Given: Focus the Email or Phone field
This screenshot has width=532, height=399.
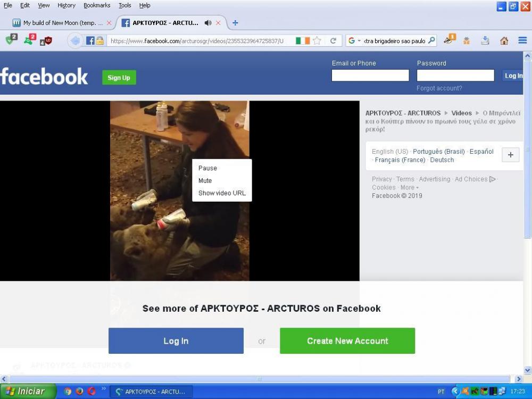Looking at the screenshot, I should tap(370, 76).
